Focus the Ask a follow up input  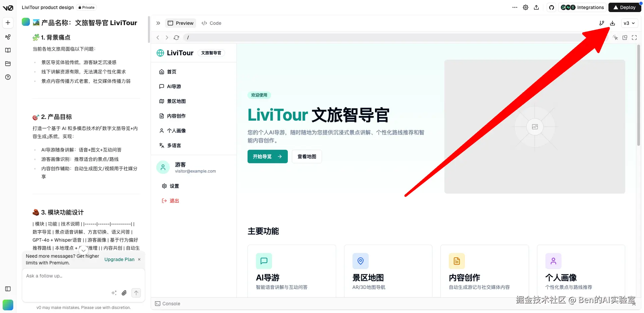(x=84, y=276)
